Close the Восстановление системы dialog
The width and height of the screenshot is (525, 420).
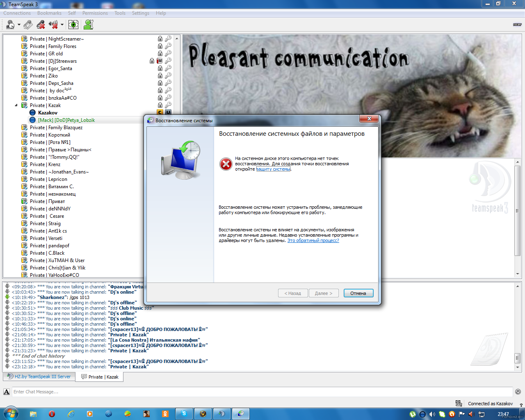(369, 119)
